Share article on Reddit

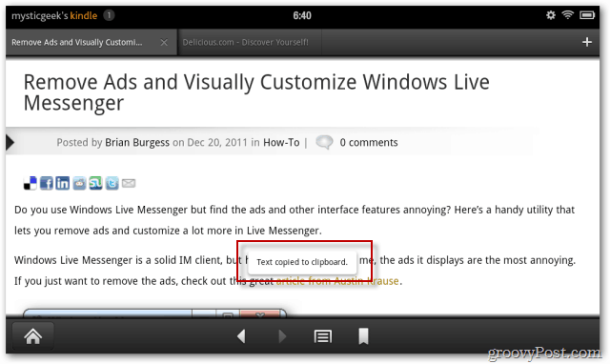pyautogui.click(x=79, y=183)
